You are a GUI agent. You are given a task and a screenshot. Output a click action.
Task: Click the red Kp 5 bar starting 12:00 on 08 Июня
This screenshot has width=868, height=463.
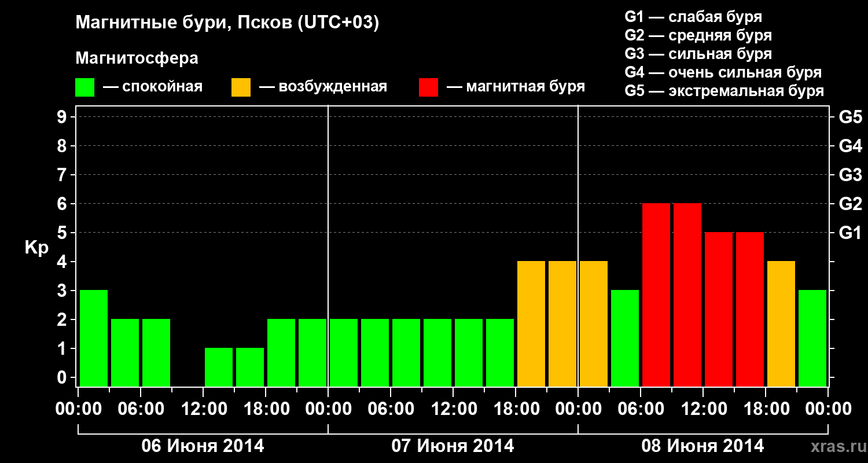[719, 309]
